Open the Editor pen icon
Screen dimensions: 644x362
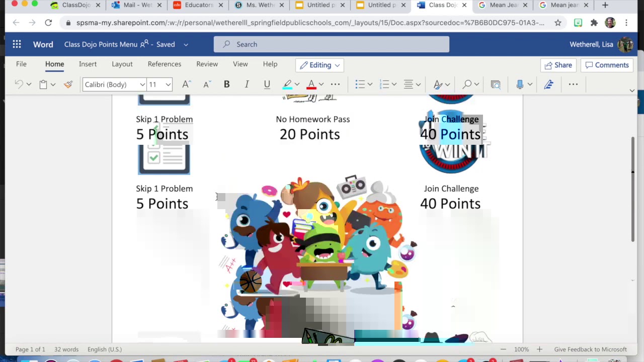click(x=548, y=84)
